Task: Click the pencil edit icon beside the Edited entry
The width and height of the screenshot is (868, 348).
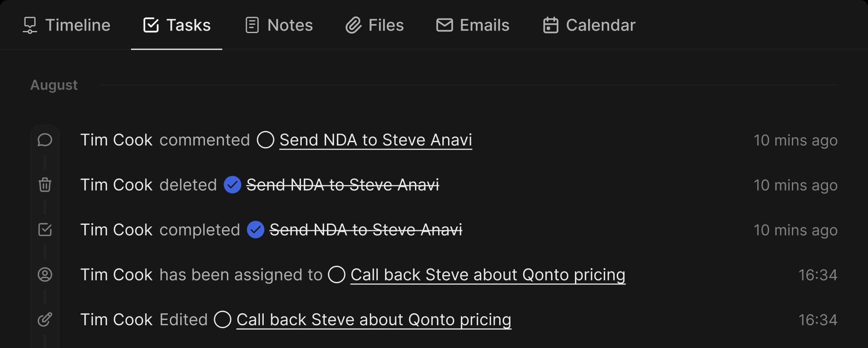Action: [45, 319]
